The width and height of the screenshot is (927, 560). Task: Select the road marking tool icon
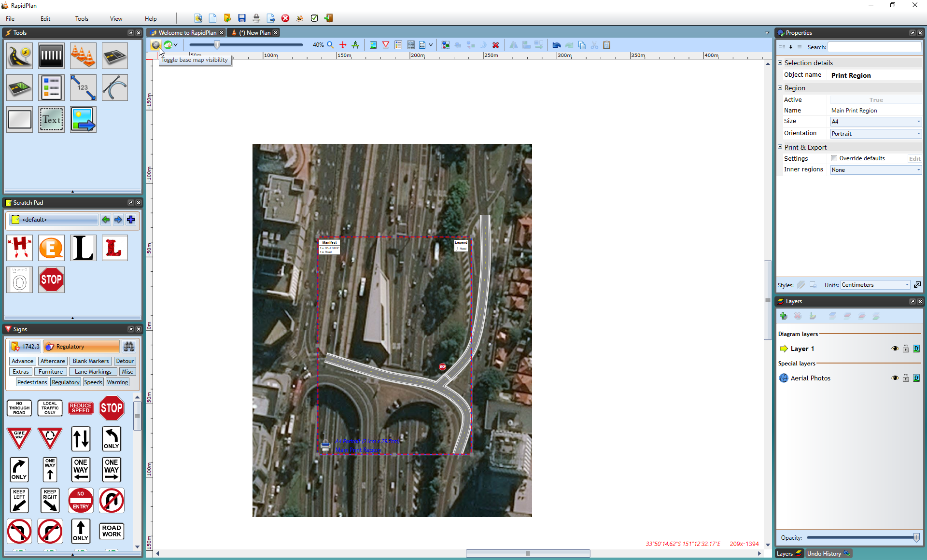(x=51, y=56)
